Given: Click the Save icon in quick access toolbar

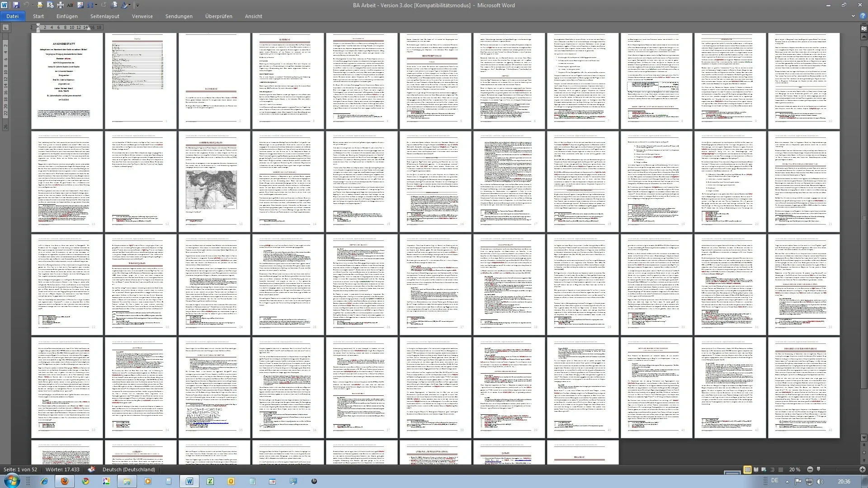Looking at the screenshot, I should tap(16, 5).
